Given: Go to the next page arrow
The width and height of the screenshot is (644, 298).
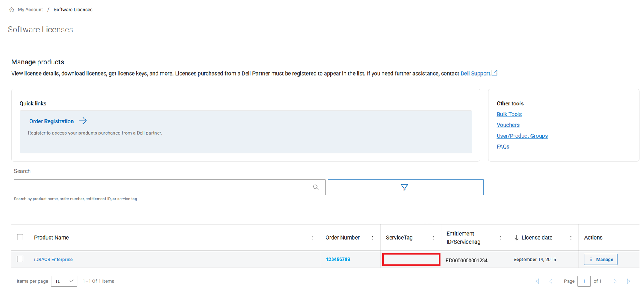Looking at the screenshot, I should [x=614, y=281].
